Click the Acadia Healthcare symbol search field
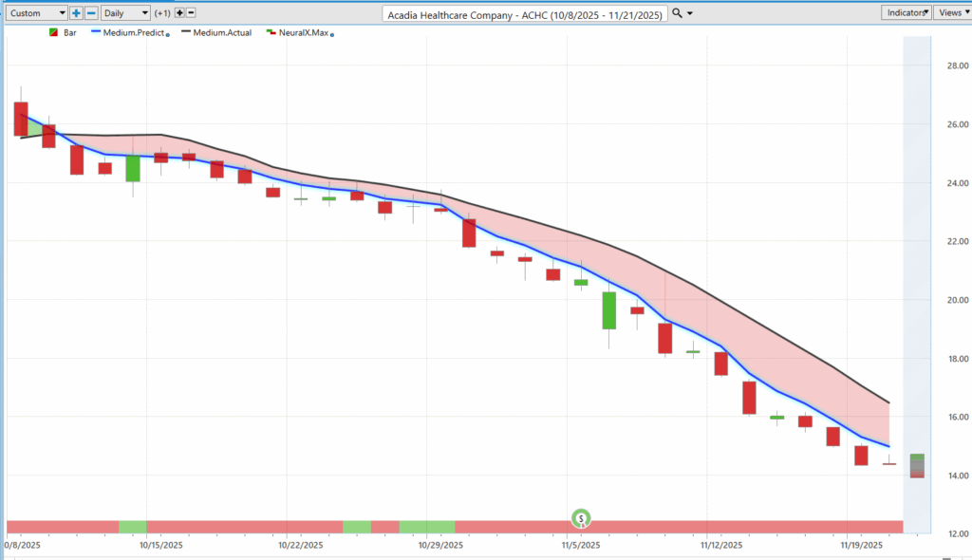The height and width of the screenshot is (560, 972). [525, 14]
